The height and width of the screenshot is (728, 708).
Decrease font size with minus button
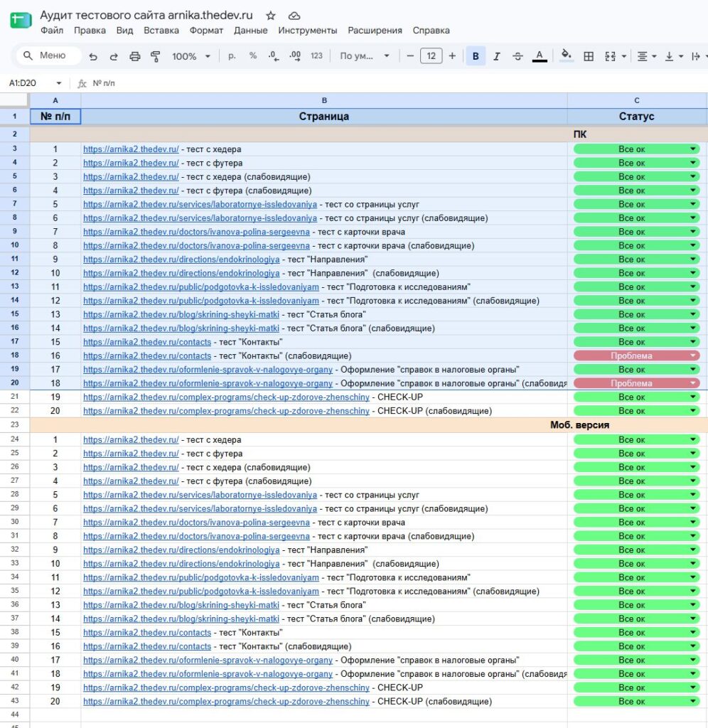(410, 56)
